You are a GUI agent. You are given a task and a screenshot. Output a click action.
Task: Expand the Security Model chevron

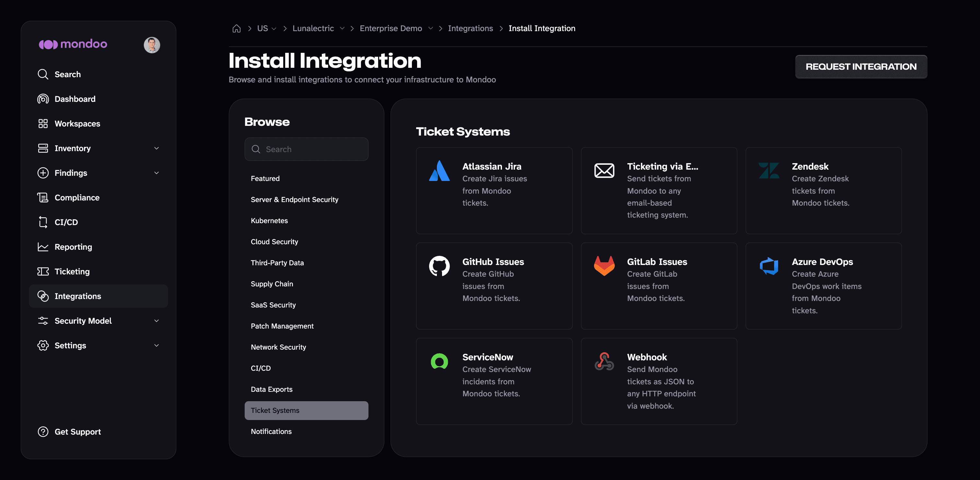[x=156, y=320]
